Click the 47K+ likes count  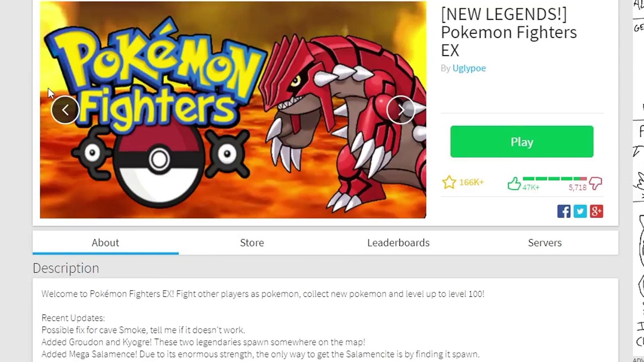click(531, 187)
